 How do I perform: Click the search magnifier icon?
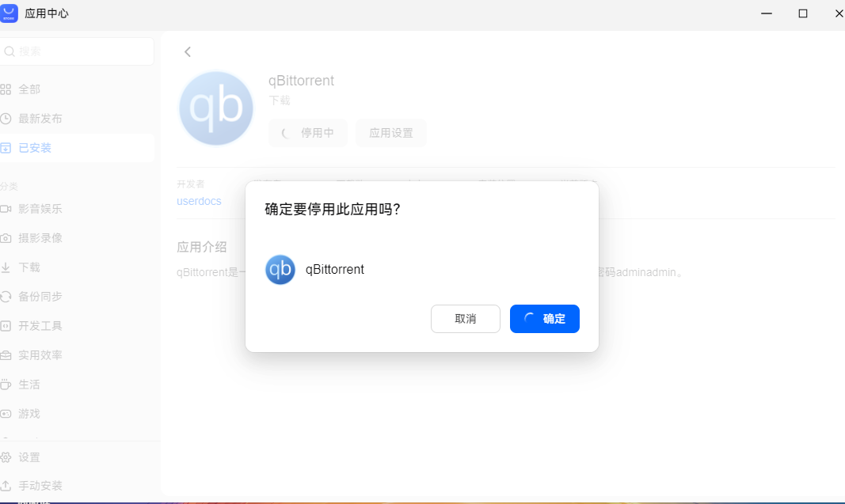10,51
